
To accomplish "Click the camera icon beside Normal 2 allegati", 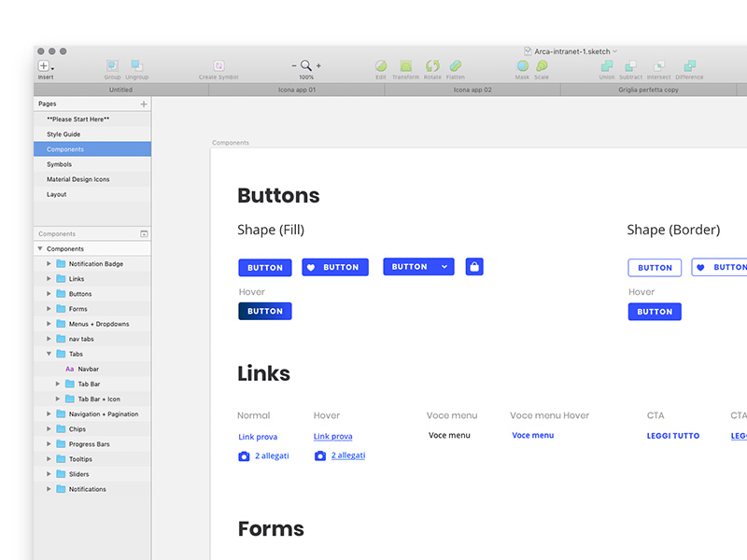I will click(x=244, y=456).
